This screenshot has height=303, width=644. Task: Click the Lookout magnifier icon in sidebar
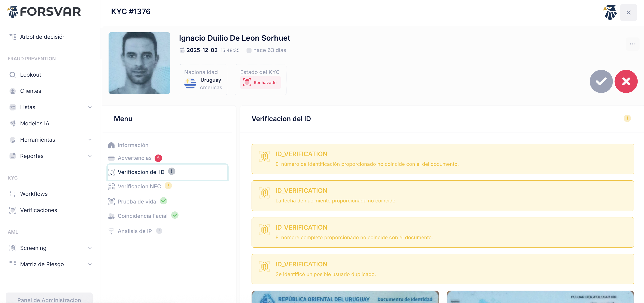[x=12, y=75]
